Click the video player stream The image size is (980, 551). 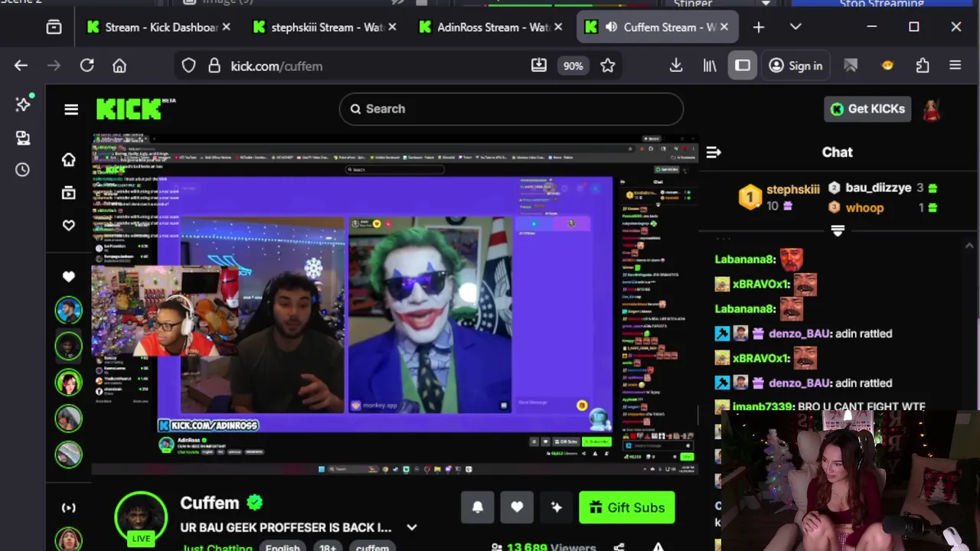[x=394, y=304]
